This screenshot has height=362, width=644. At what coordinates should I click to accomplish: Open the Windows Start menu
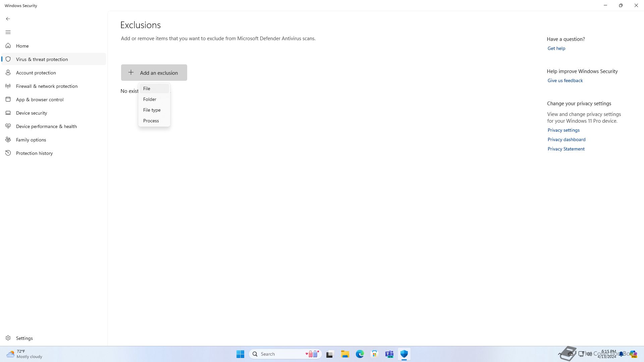pyautogui.click(x=240, y=354)
